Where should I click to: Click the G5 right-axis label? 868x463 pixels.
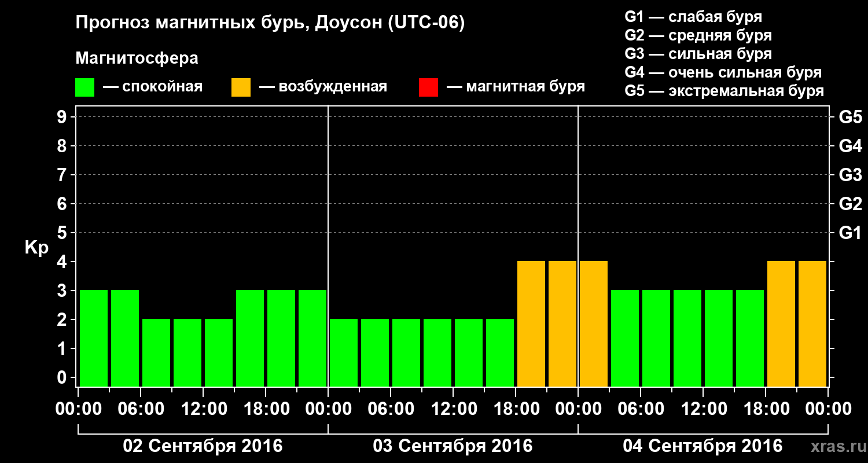pos(850,117)
